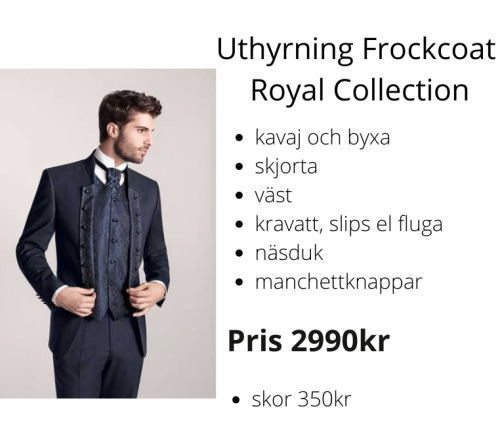Select the Royal Collection title line
The height and width of the screenshot is (430, 500).
(x=360, y=90)
